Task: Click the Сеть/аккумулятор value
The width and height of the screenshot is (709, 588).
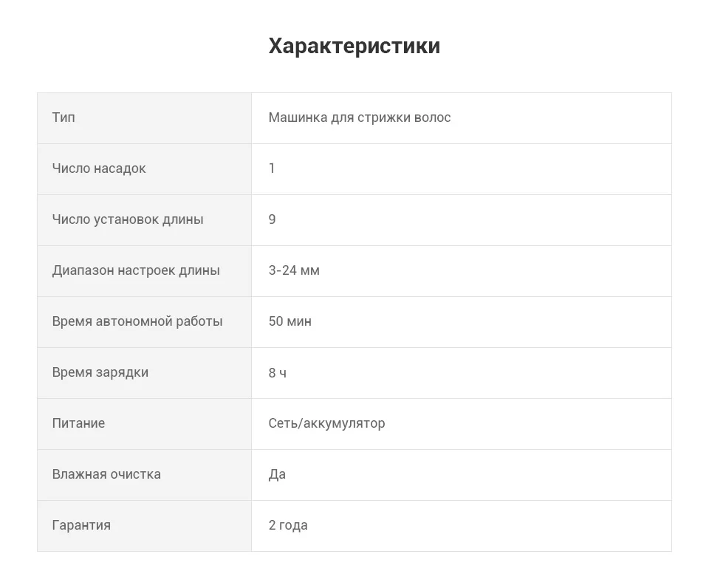Action: point(326,423)
